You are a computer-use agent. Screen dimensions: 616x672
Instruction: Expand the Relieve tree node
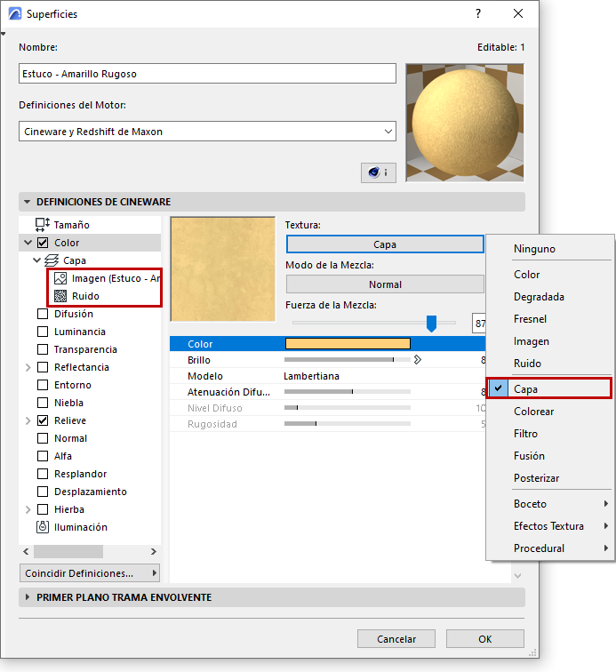pos(28,420)
